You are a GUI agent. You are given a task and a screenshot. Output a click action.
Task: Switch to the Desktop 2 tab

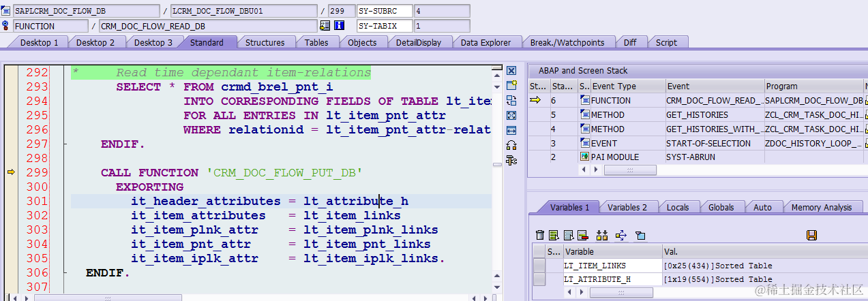95,42
